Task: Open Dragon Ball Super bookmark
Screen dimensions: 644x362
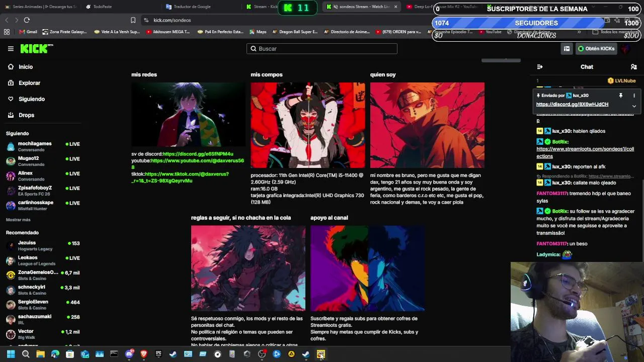Action: 295,32
